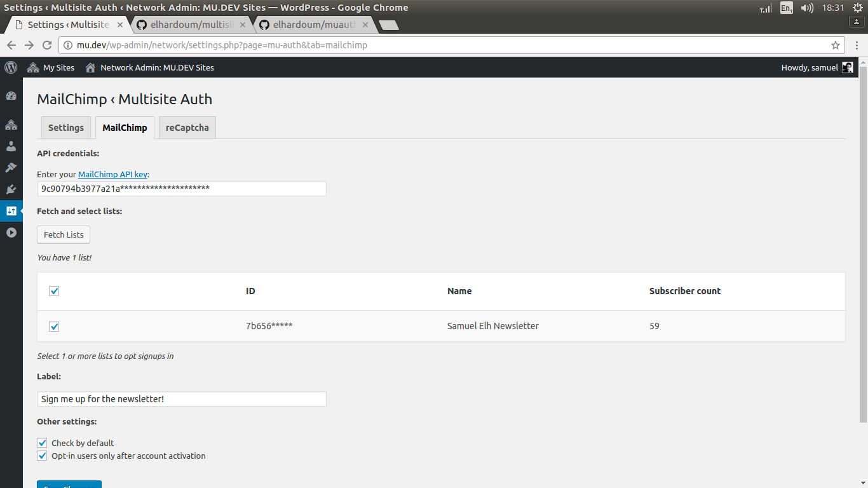Open the sound volume indicator
Viewport: 868px width, 488px height.
click(807, 8)
